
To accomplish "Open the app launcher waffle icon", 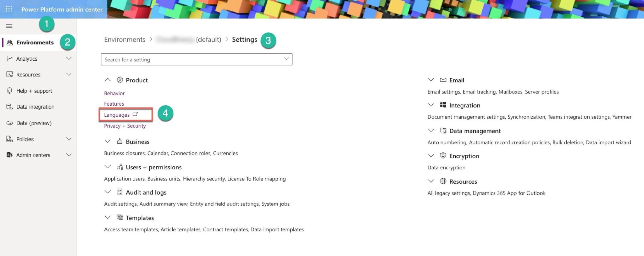I will [9, 9].
